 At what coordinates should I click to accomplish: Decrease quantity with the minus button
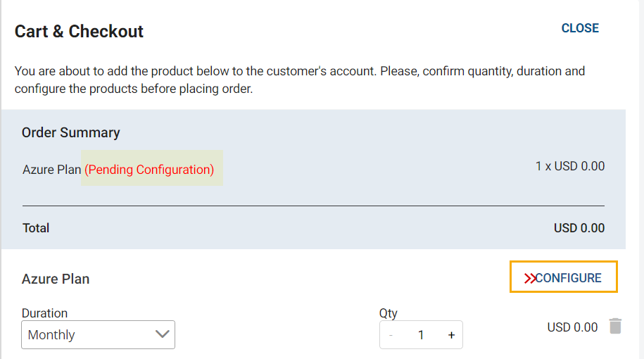(x=391, y=335)
